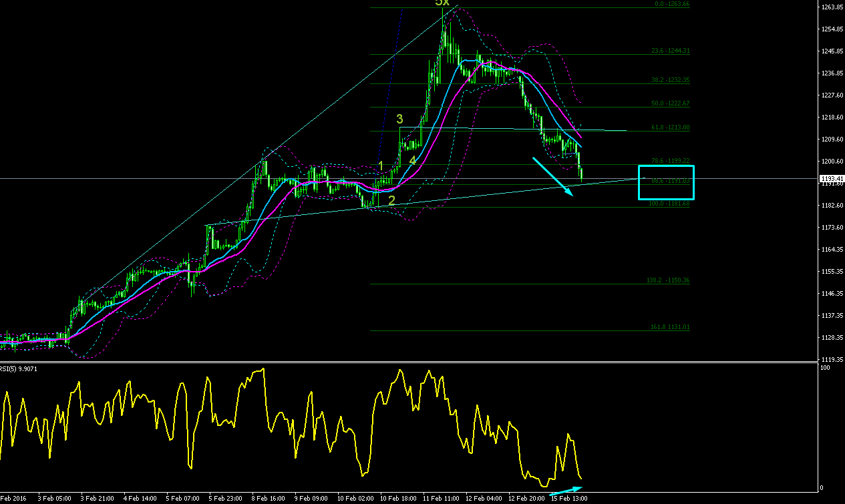Image resolution: width=845 pixels, height=504 pixels.
Task: Select the wave label 2 on the chart
Action: [x=392, y=200]
